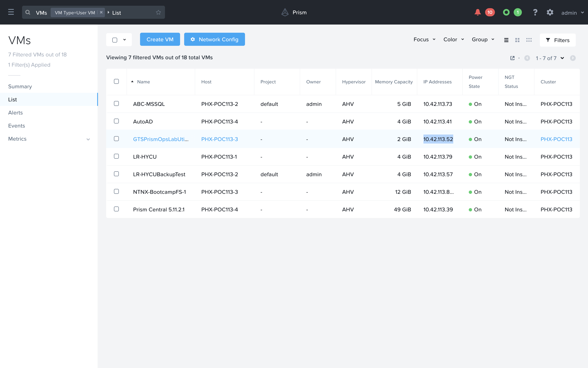588x368 pixels.
Task: Open the Color dropdown
Action: 454,39
